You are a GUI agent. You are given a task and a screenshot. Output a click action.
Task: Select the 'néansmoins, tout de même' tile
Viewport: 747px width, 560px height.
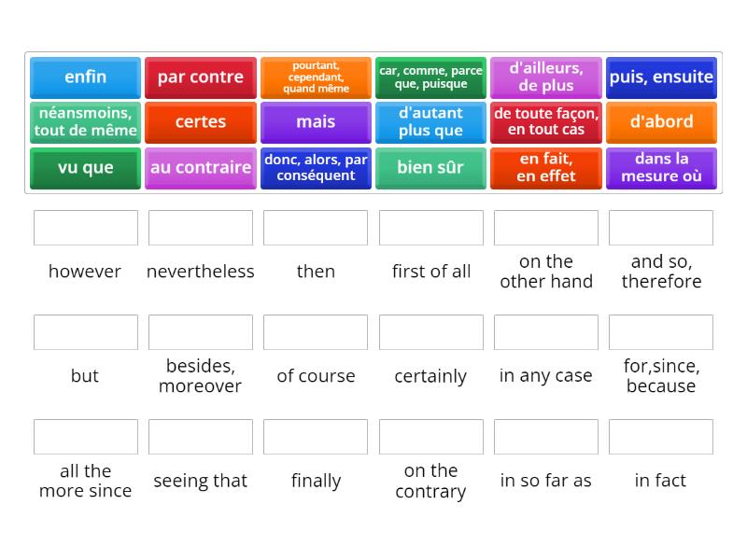[84, 122]
